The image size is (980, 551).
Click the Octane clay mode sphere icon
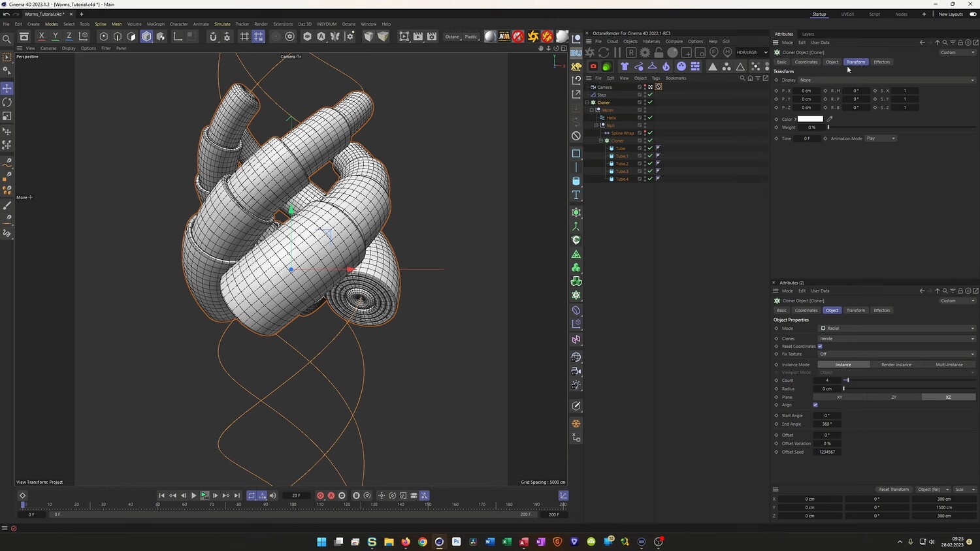(672, 52)
